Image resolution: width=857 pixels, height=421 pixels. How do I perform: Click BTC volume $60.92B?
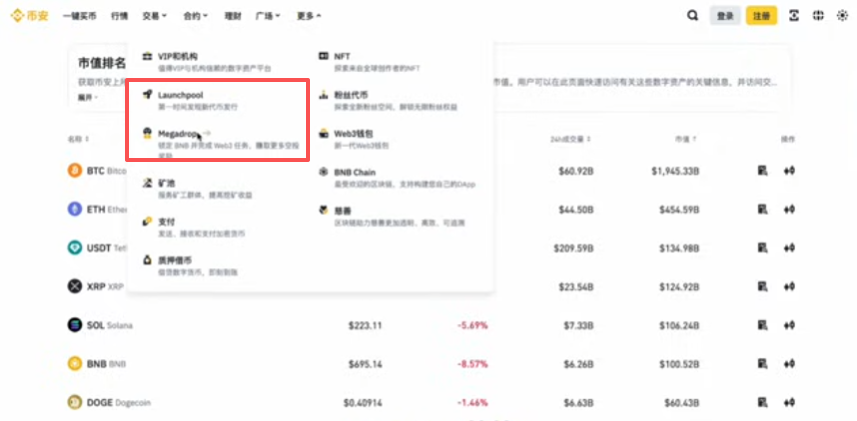point(576,171)
